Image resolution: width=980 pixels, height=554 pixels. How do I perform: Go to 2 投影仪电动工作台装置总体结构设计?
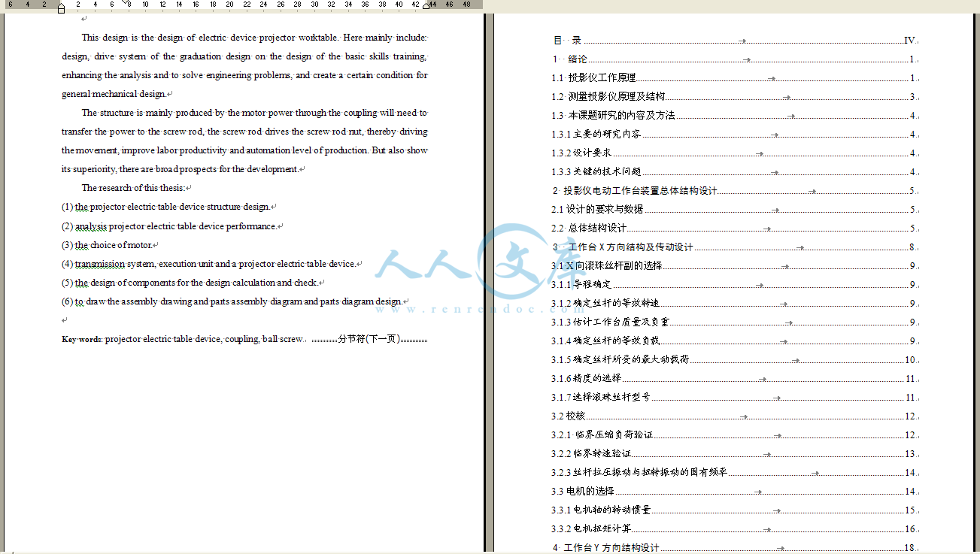[735, 191]
